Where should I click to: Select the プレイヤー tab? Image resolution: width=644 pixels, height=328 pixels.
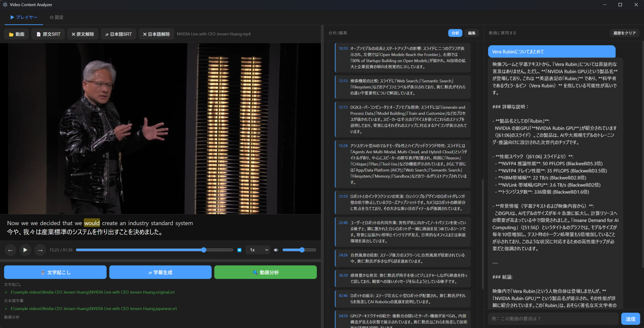pos(24,17)
